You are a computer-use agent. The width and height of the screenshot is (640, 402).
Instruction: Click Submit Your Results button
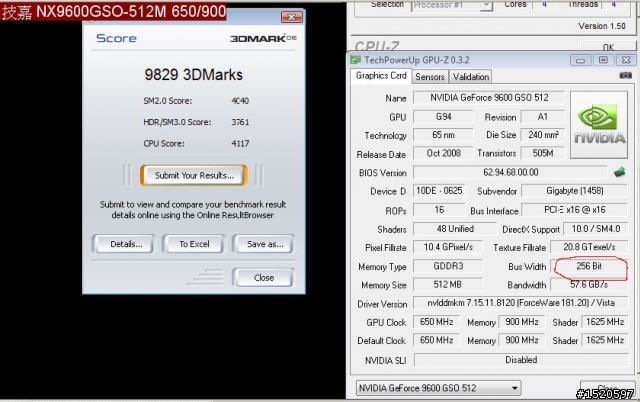tap(194, 175)
